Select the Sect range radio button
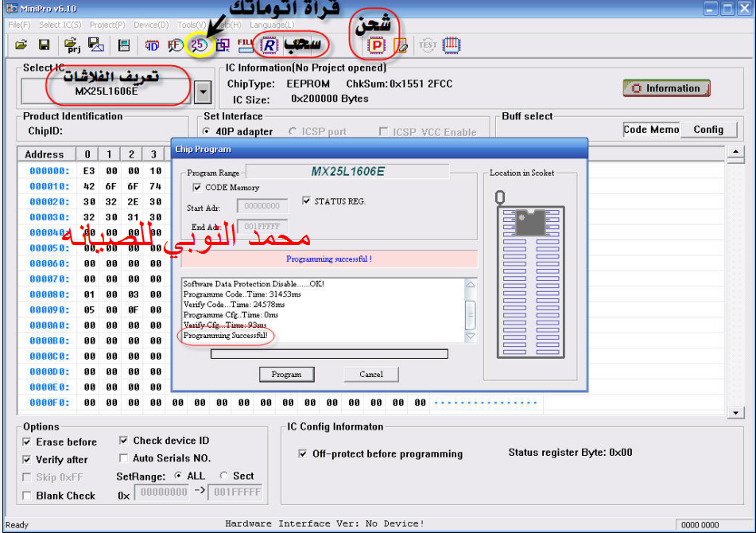 [x=223, y=476]
